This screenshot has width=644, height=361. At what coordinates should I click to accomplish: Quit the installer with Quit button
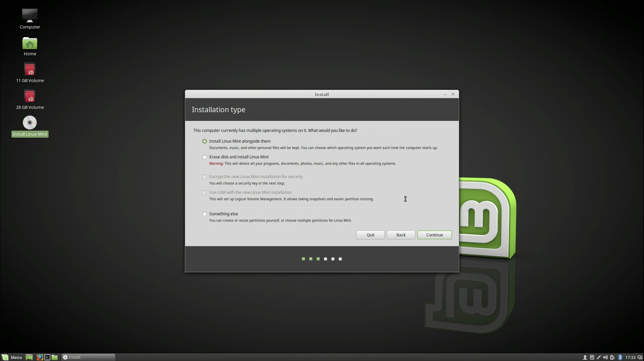(370, 235)
